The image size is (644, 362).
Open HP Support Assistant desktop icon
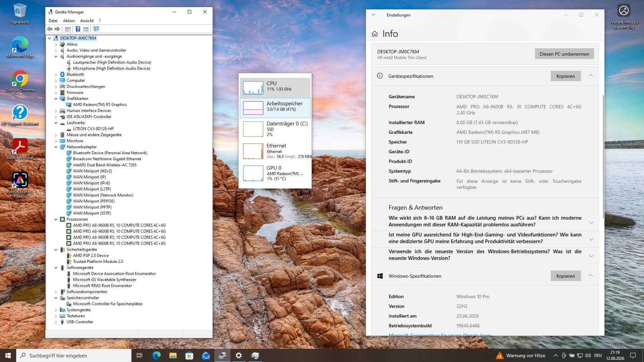coord(20,115)
